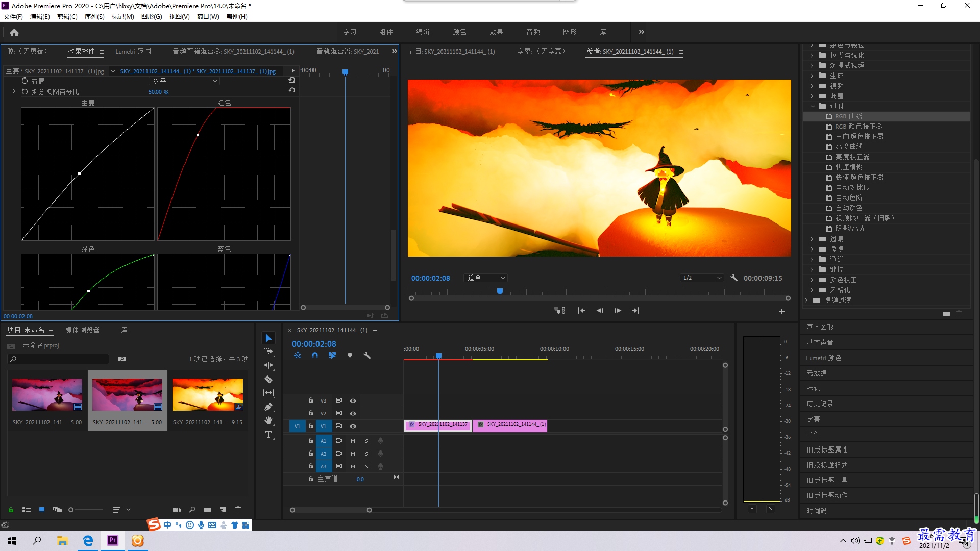Delete selected item with trash icon
The image size is (980, 551).
coord(238,509)
